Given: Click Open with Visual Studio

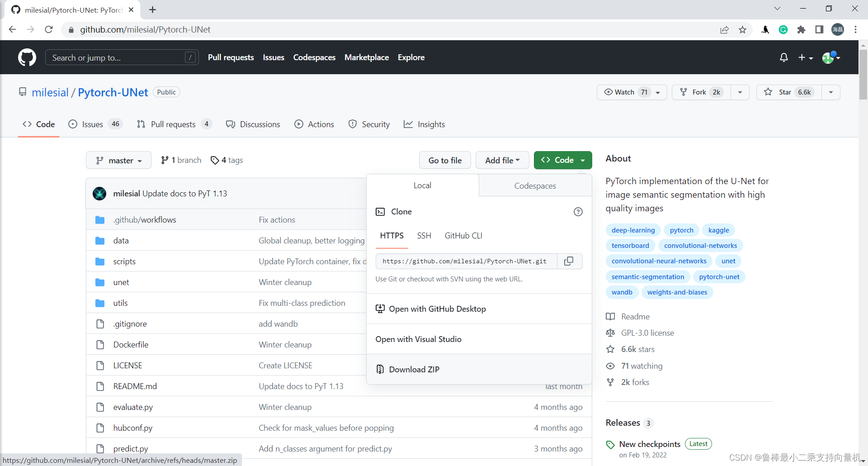Looking at the screenshot, I should [x=479, y=339].
